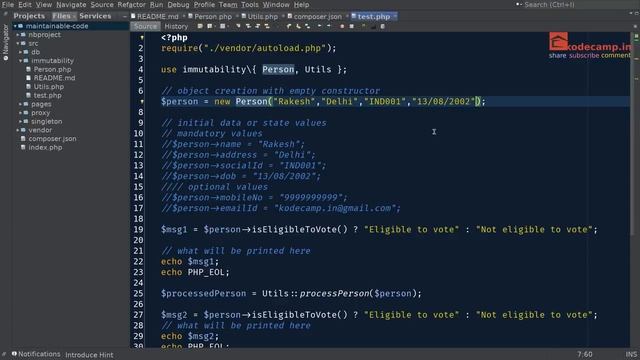Image resolution: width=640 pixels, height=360 pixels.
Task: Toggle Bookmark toolbar icon
Action: click(x=307, y=26)
